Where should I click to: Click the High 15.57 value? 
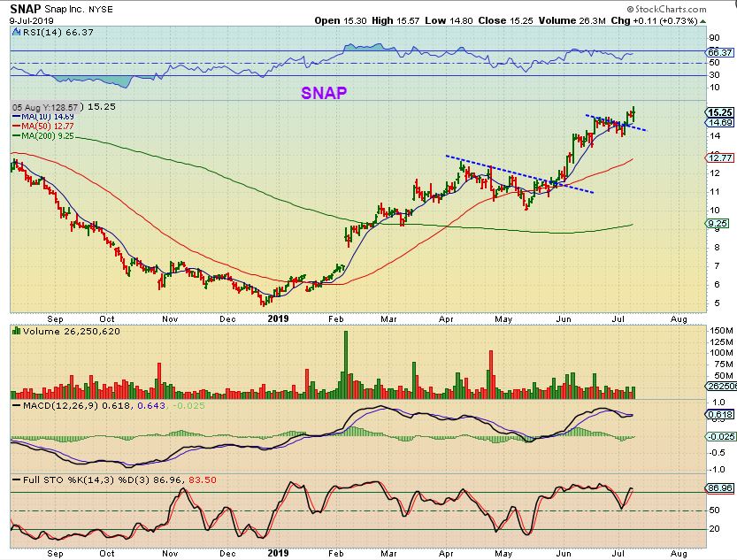tap(395, 20)
